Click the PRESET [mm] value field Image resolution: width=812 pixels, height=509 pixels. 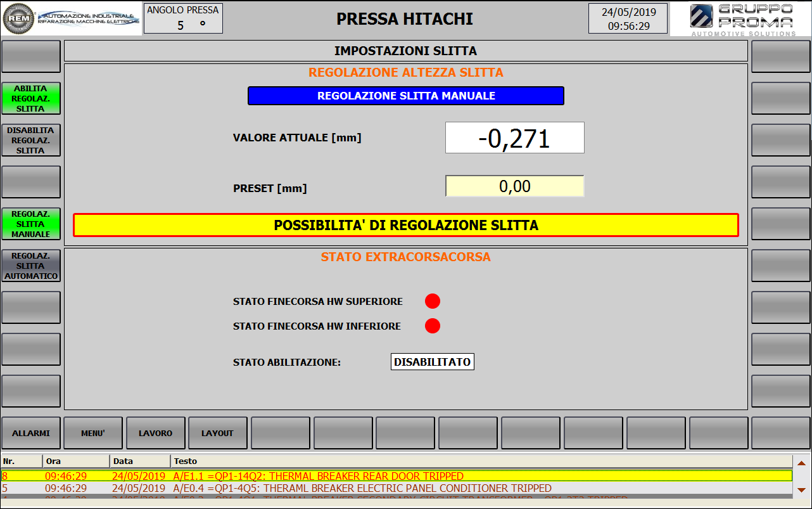pos(515,186)
